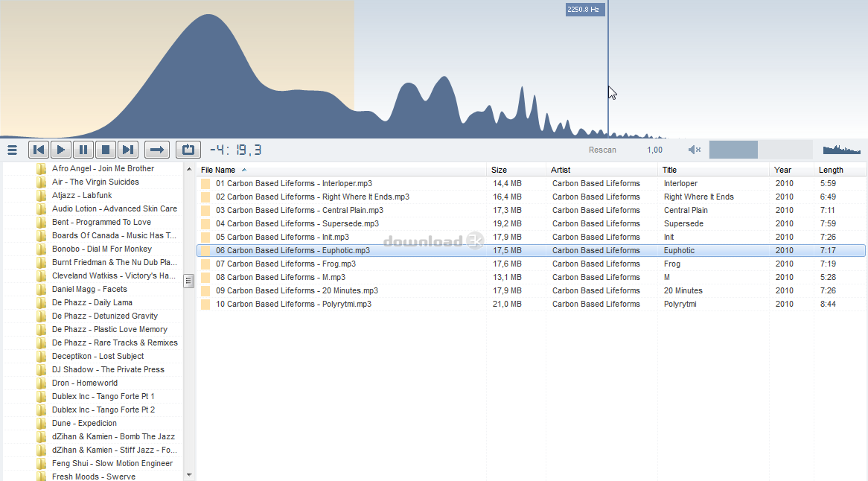Open the hamburger menu icon
The image size is (868, 481).
pyautogui.click(x=12, y=150)
